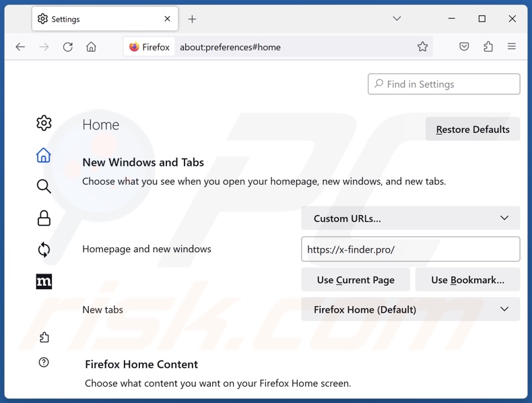Open Firefox Support help icon
The image size is (532, 403).
[x=44, y=363]
